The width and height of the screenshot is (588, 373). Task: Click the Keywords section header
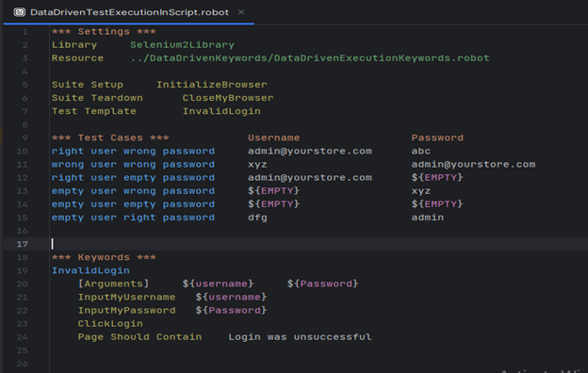click(104, 257)
